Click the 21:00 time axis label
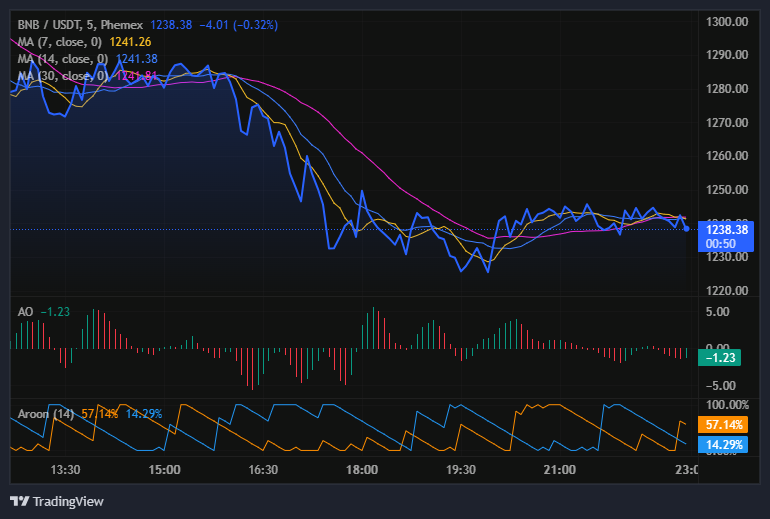770x519 pixels. (559, 469)
